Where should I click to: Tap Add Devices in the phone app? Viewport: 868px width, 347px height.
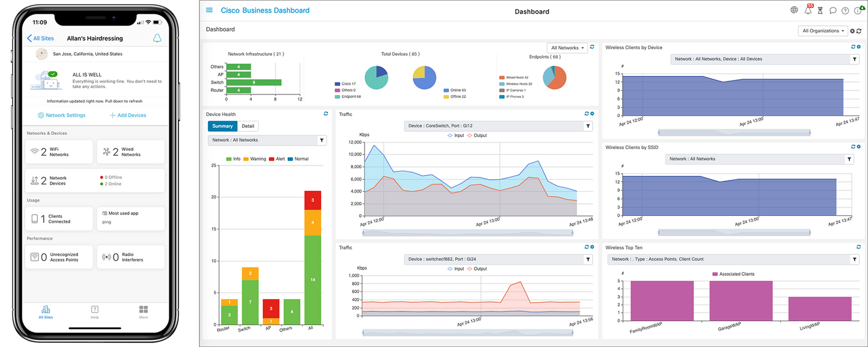point(128,115)
